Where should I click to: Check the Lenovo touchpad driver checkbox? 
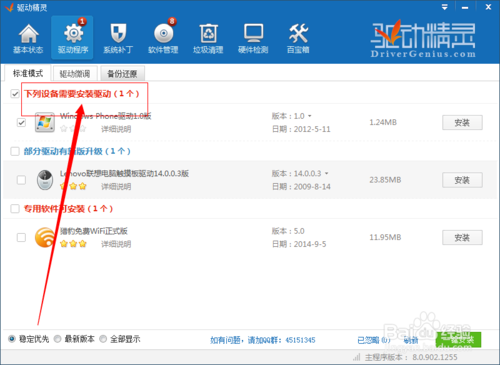tap(21, 180)
